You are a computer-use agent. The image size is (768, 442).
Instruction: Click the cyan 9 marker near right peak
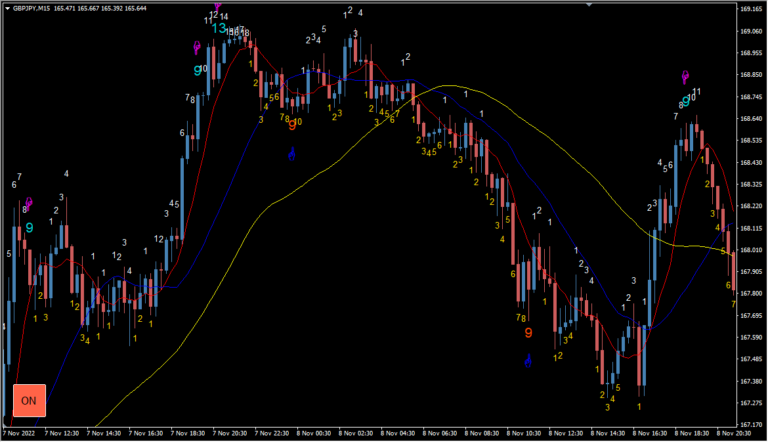coord(686,99)
